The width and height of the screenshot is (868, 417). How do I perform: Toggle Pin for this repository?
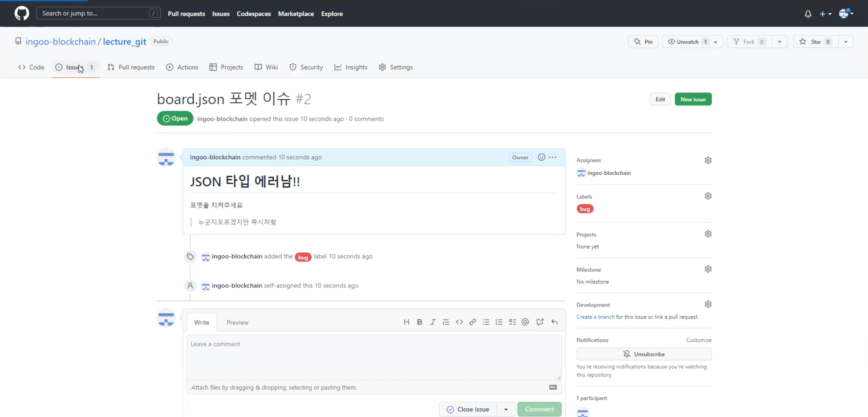click(x=643, y=42)
